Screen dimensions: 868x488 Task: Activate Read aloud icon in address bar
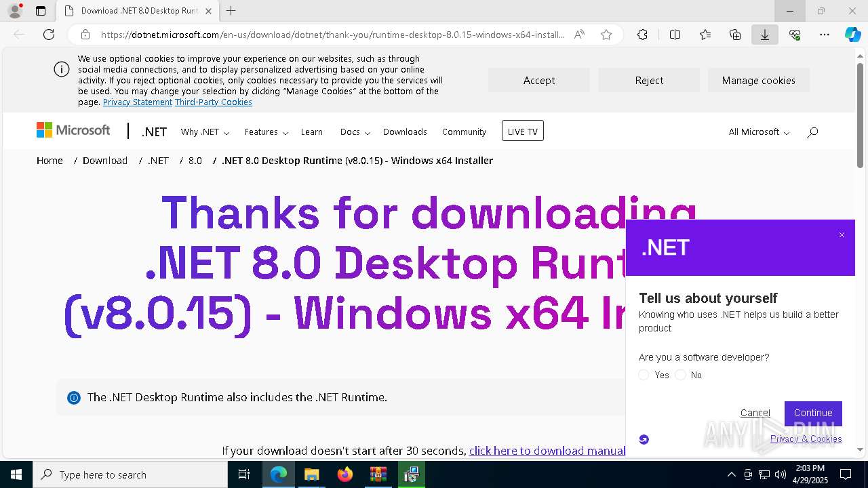click(579, 35)
